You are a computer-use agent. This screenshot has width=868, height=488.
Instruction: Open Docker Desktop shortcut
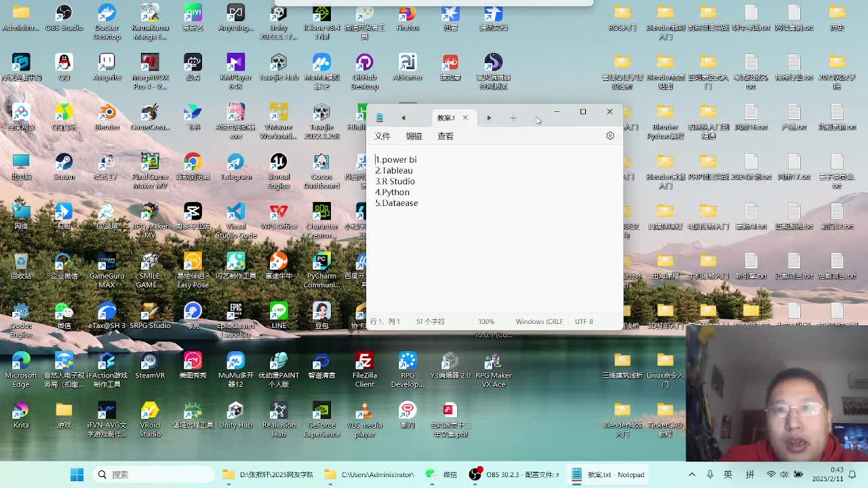pos(106,22)
